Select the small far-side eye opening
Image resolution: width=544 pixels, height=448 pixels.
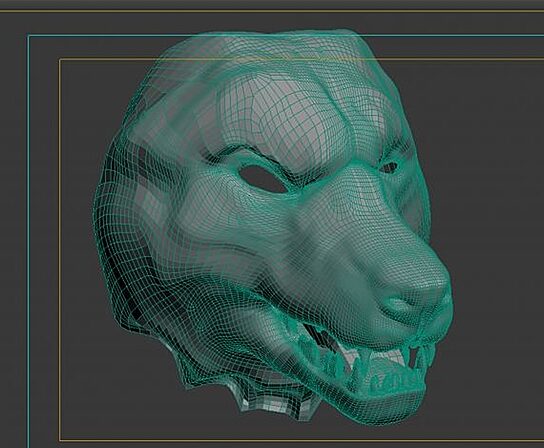coord(389,168)
